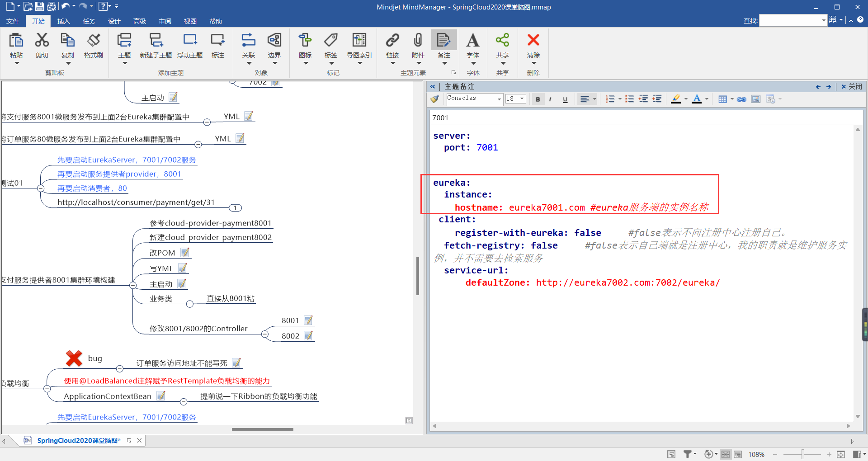Image resolution: width=868 pixels, height=461 pixels.
Task: Toggle the map view button in status bar
Action: click(726, 454)
